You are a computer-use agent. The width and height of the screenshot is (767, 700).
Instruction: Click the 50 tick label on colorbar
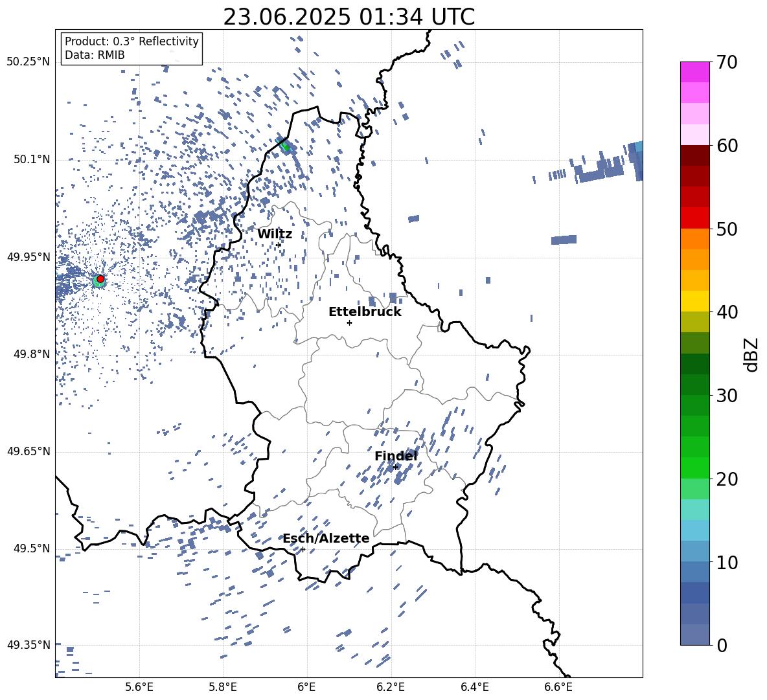[x=727, y=229]
